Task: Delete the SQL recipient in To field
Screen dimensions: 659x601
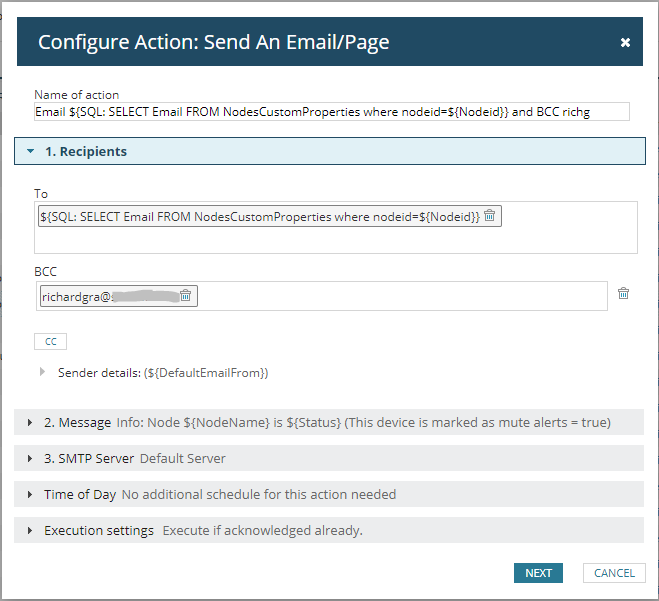Action: tap(489, 216)
